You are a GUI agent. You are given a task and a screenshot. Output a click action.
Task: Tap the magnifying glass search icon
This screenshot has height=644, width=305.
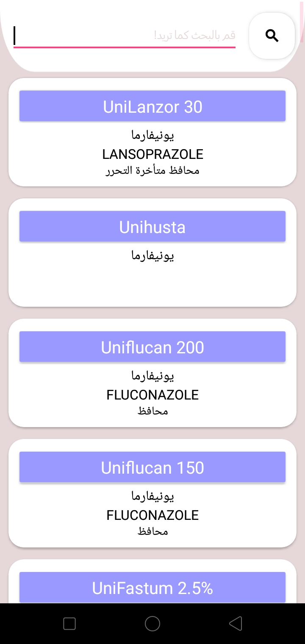point(272,36)
